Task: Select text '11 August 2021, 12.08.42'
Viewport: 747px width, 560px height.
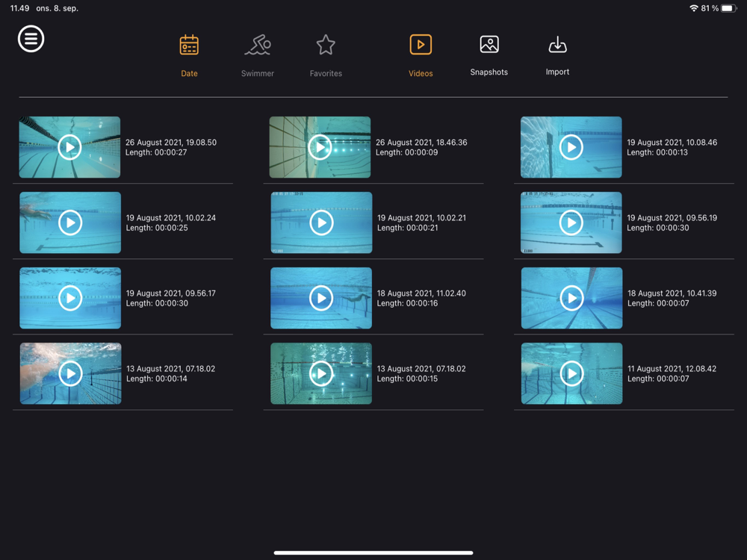Action: (x=672, y=369)
